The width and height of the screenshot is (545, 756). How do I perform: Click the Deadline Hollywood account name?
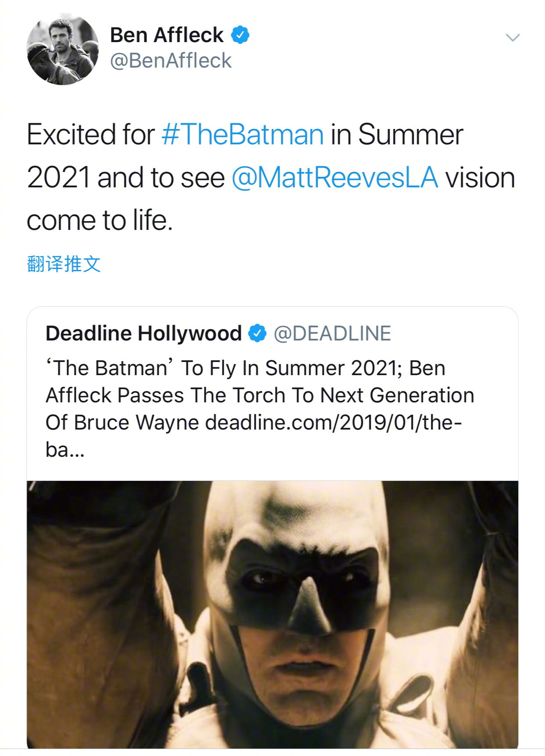coord(143,333)
